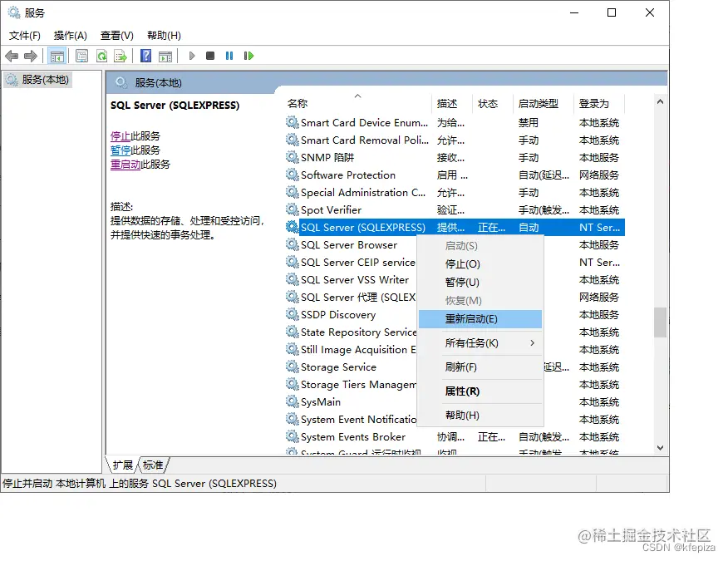Screen dimensions: 728x561
Task: Choose 停止(O) in the context menu
Action: 480,263
